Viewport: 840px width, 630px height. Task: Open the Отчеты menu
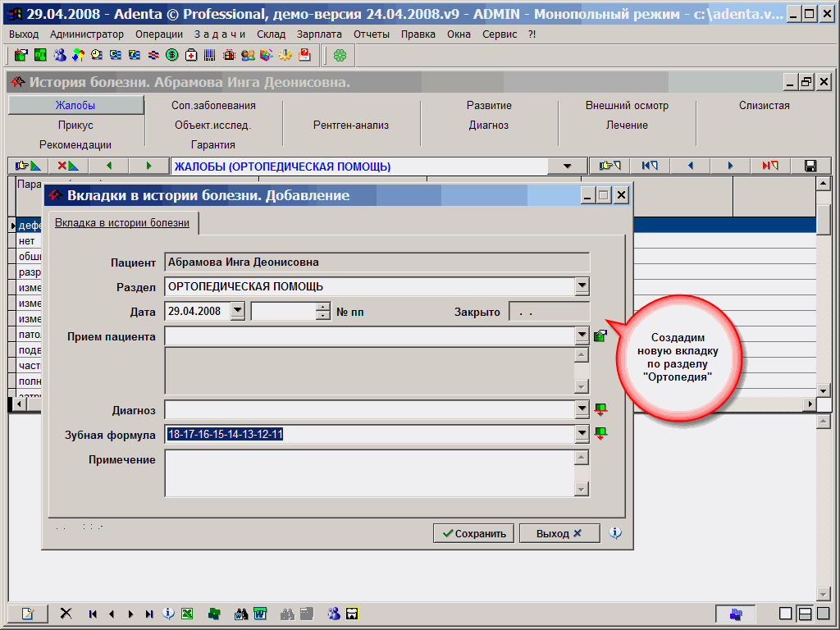coord(372,34)
